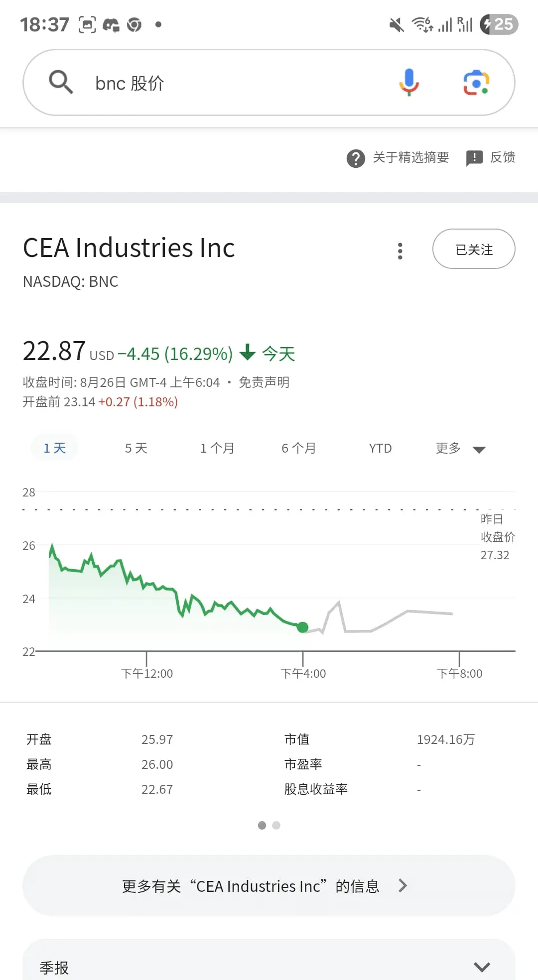Expand the 季报 quarterly report section
This screenshot has height=980, width=538.
[269, 967]
